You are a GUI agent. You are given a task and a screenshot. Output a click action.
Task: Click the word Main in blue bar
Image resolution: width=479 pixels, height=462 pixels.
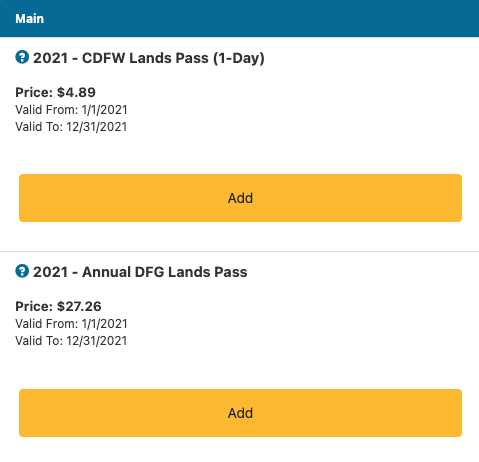tap(29, 19)
